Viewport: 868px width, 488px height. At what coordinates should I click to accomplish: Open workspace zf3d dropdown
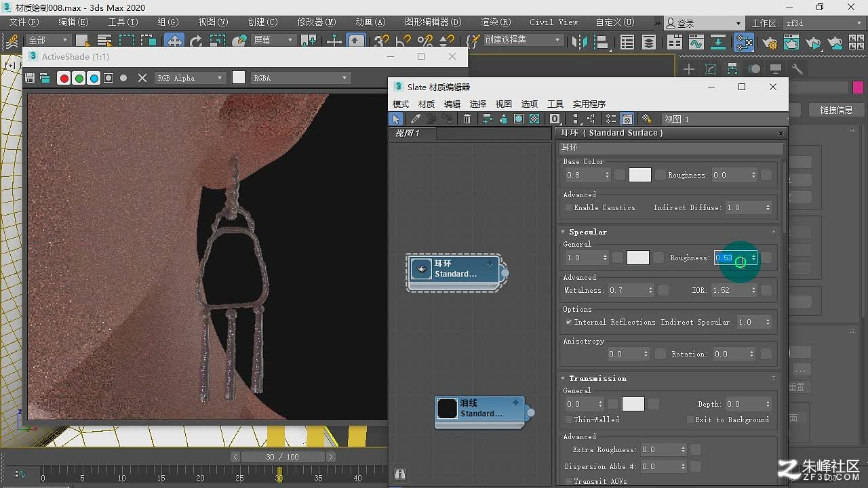pos(824,23)
